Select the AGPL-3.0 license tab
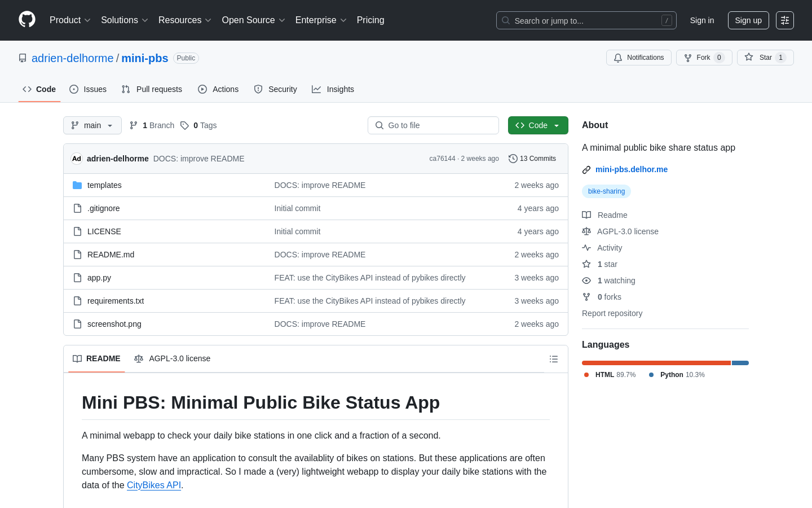The image size is (812, 508). 173,359
